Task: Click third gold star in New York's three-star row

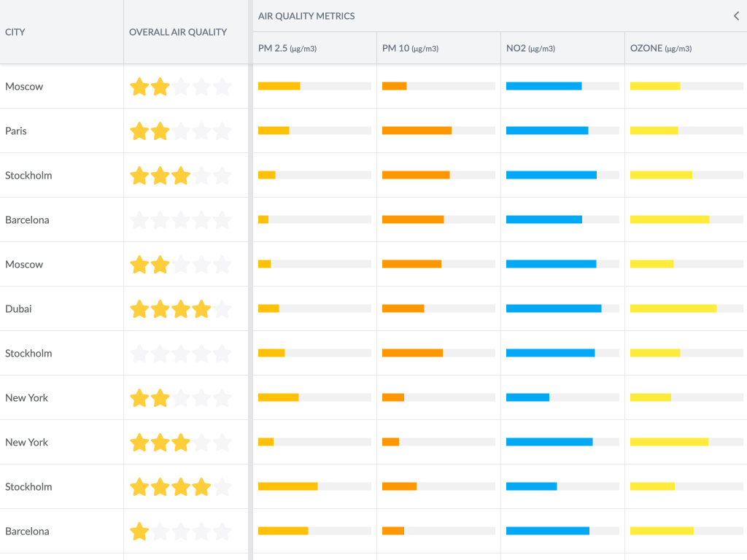Action: (181, 442)
